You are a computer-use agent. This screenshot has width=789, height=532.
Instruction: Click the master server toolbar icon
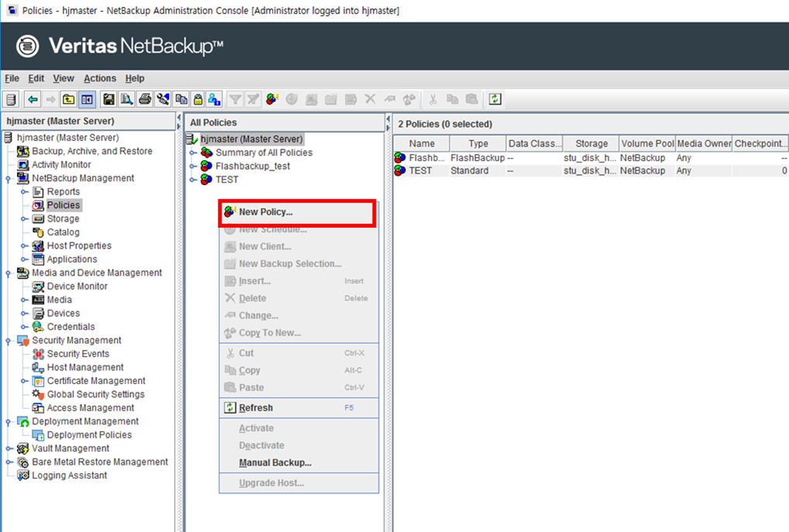(x=11, y=100)
